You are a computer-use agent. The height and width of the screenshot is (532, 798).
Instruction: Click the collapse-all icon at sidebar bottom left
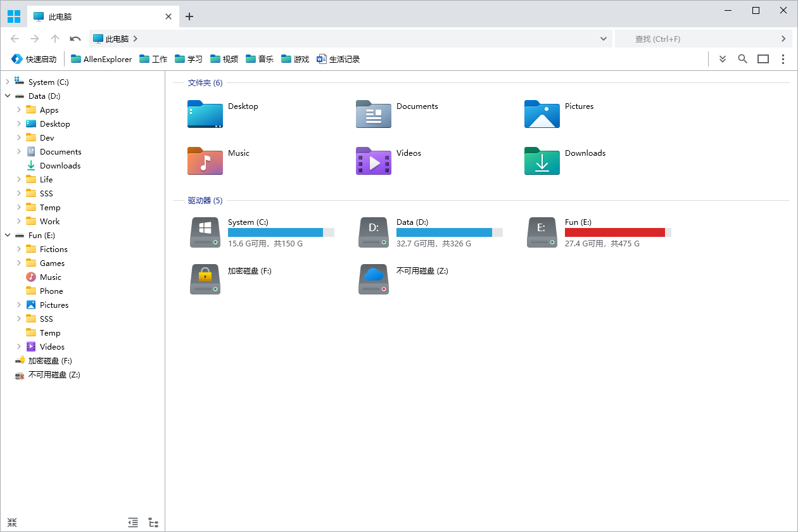[12, 522]
